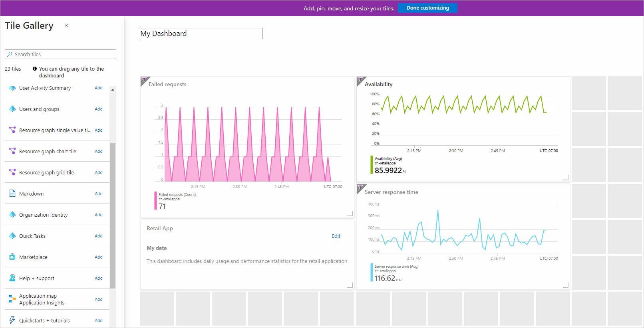Click Done customizing button
The height and width of the screenshot is (328, 644).
(427, 8)
